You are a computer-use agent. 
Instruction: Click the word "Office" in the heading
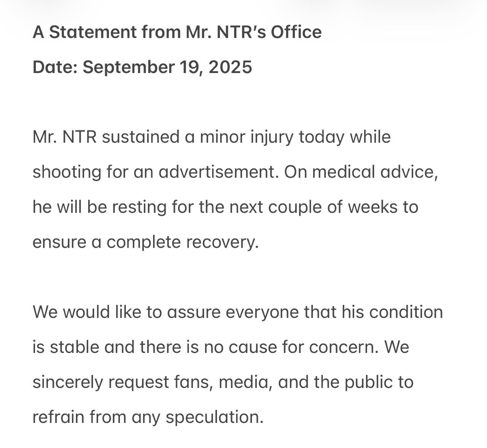(296, 32)
